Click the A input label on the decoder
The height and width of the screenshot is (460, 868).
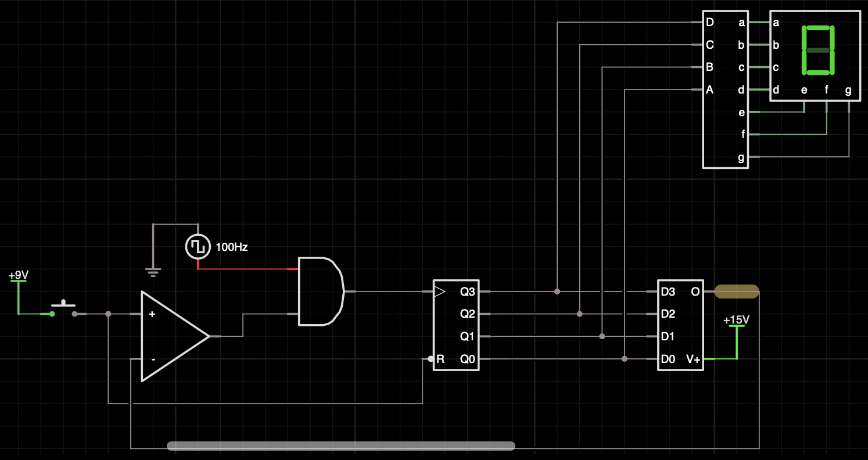click(x=709, y=89)
